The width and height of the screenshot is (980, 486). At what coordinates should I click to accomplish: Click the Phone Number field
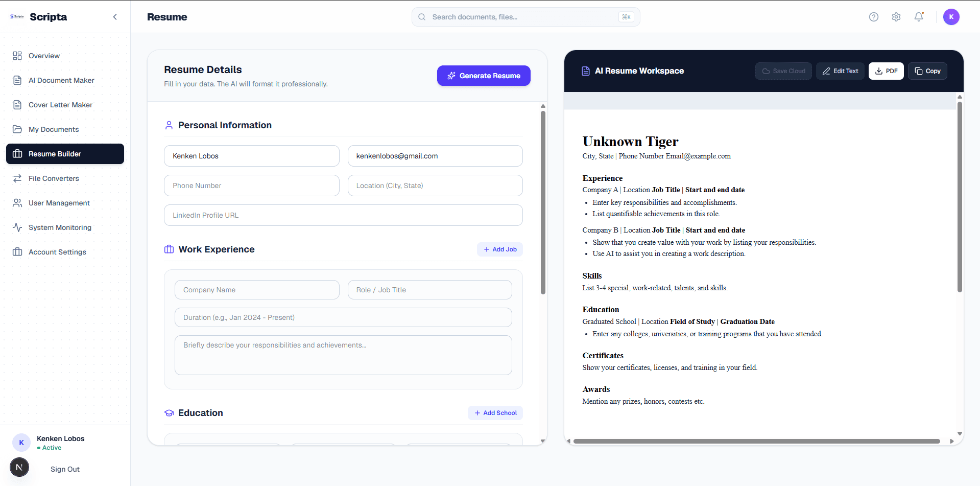click(251, 186)
